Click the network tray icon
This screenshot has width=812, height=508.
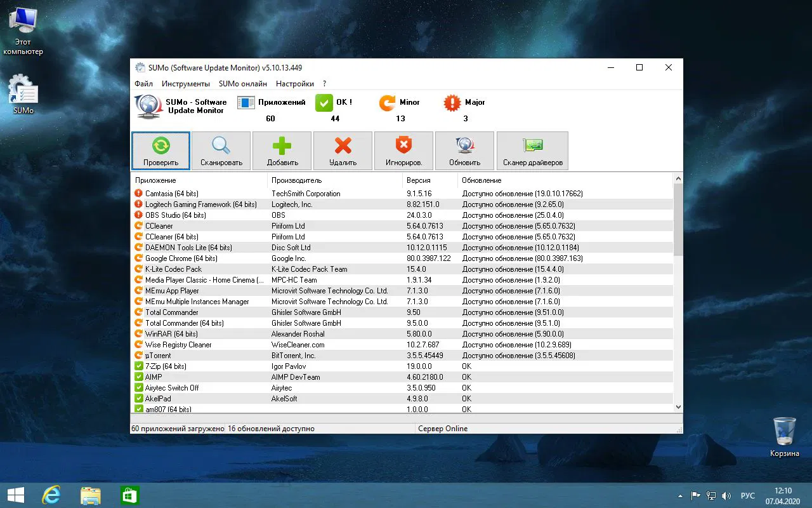coord(711,495)
